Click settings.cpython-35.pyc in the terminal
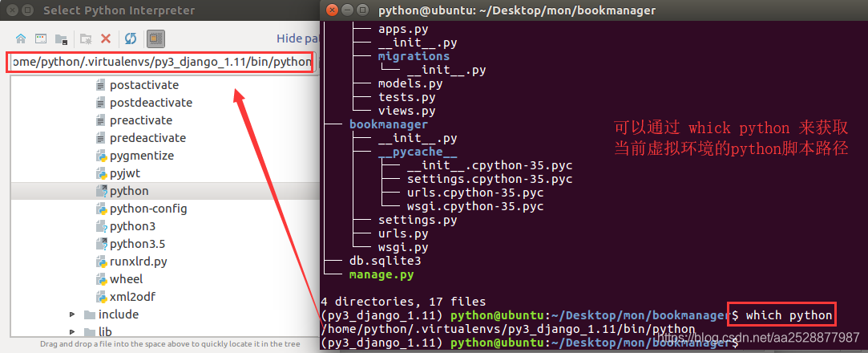The height and width of the screenshot is (353, 868). [x=490, y=179]
